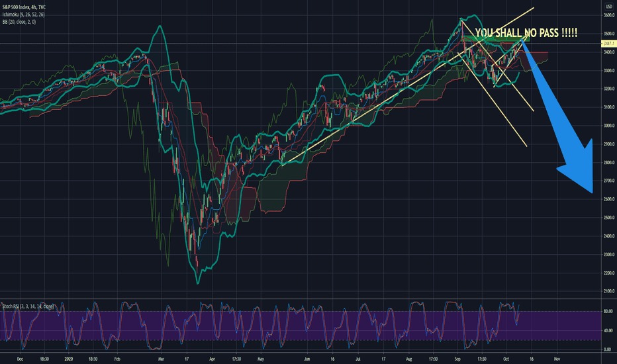
Task: Click the Oct label on time axis
Action: [x=506, y=359]
